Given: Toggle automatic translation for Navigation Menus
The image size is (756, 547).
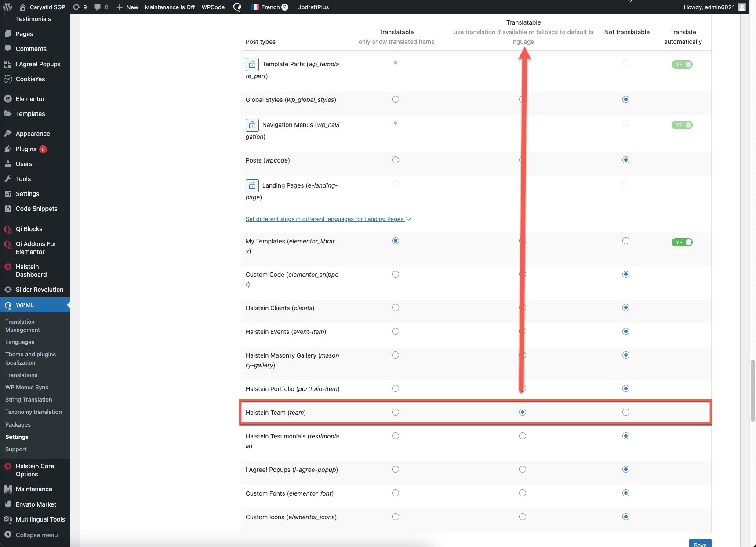Looking at the screenshot, I should coord(682,125).
